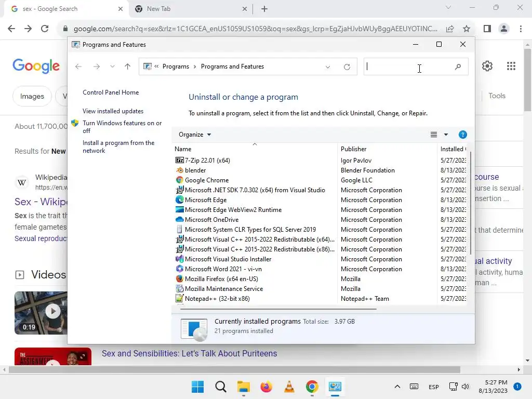
Task: Bookmark this page with the star icon
Action: pos(467,29)
